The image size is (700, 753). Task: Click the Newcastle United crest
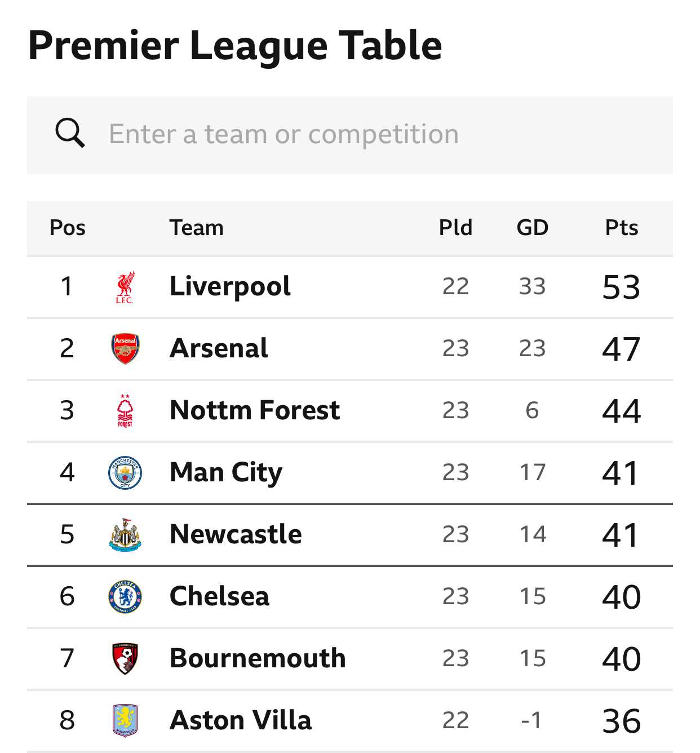(x=125, y=534)
